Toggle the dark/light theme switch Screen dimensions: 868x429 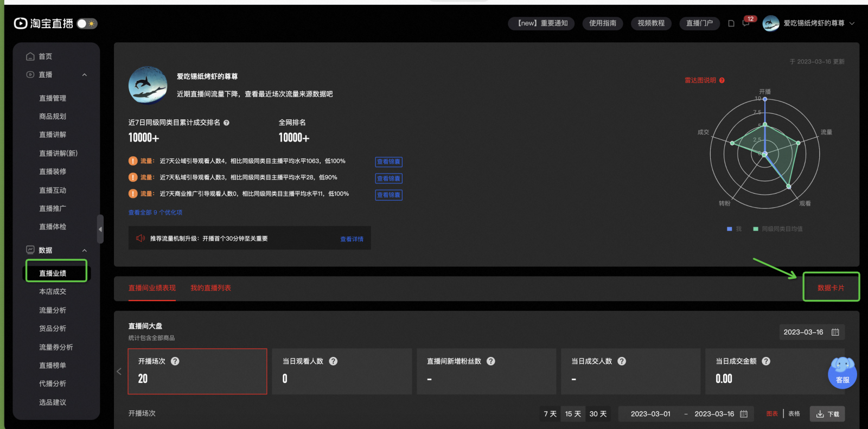pos(87,23)
